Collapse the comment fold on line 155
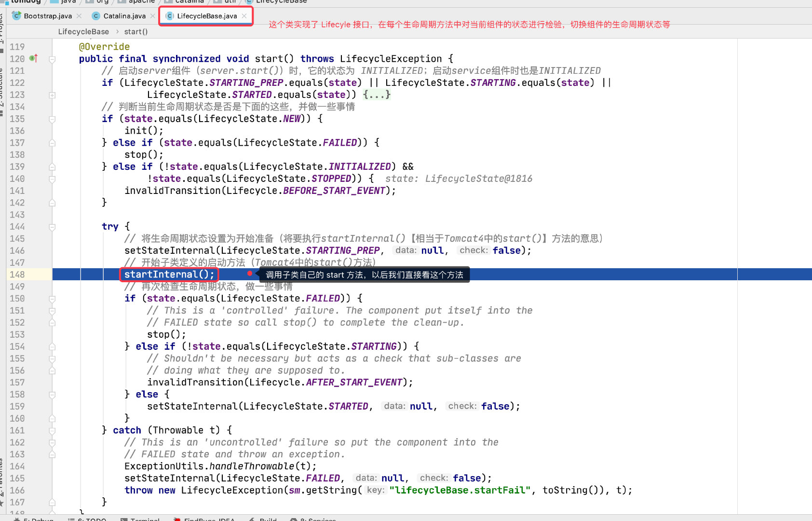The height and width of the screenshot is (521, 812). pyautogui.click(x=52, y=358)
